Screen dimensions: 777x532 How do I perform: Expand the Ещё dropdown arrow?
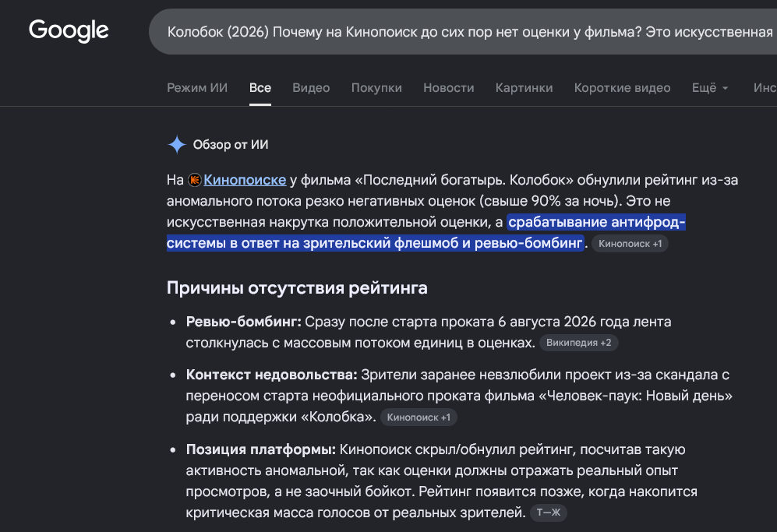(x=726, y=88)
